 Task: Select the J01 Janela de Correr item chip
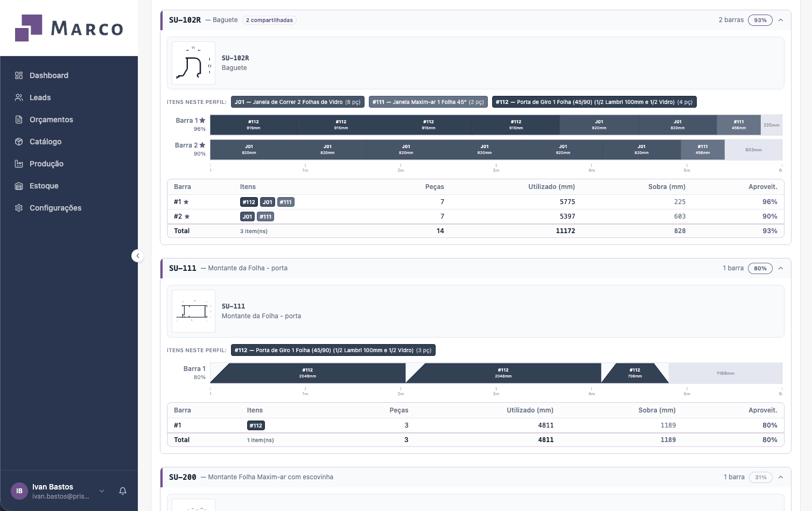point(298,102)
